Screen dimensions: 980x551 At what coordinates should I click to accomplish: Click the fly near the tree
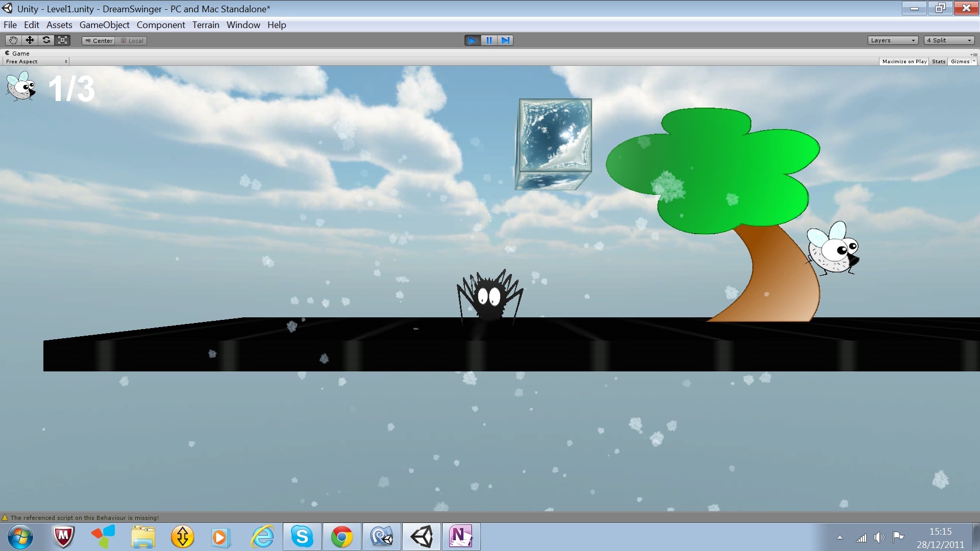(x=833, y=248)
